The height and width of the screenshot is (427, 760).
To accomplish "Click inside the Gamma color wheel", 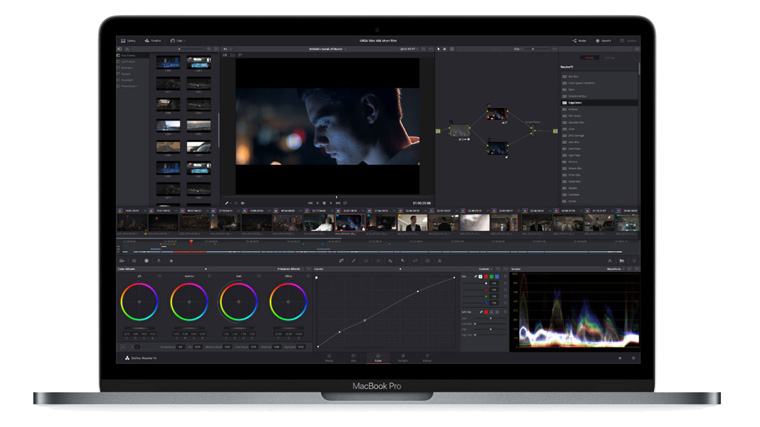I will 188,301.
